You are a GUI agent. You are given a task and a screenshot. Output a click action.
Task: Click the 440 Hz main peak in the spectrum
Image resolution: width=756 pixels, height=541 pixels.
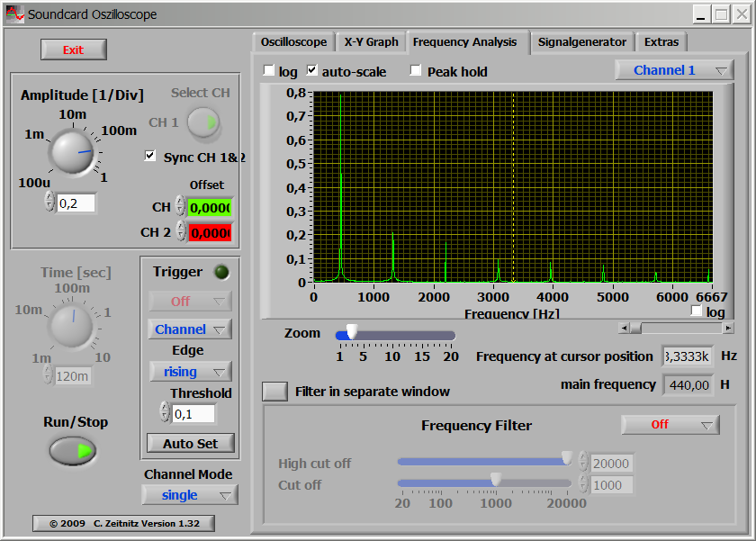(341, 187)
